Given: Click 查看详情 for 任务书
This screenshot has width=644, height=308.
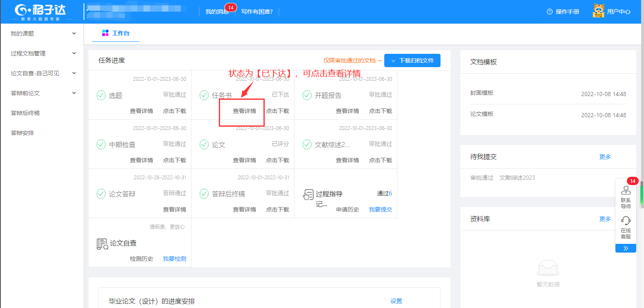Looking at the screenshot, I should (x=244, y=111).
